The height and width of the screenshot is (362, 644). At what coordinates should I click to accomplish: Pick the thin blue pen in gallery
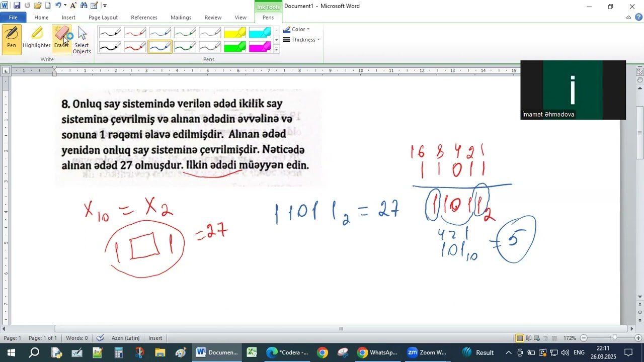pos(160,33)
